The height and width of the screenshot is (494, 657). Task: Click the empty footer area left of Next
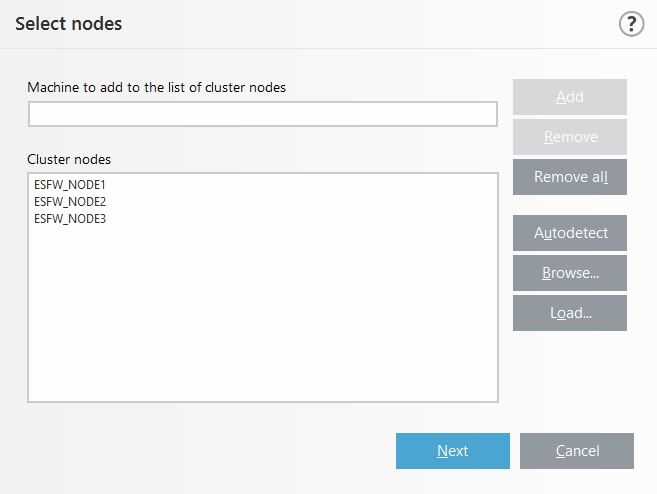click(200, 451)
